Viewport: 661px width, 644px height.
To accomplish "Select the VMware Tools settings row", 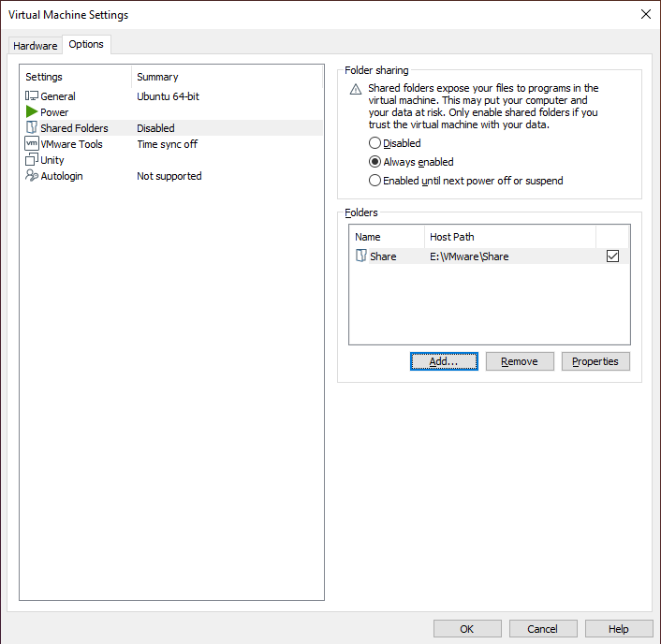I will [173, 144].
